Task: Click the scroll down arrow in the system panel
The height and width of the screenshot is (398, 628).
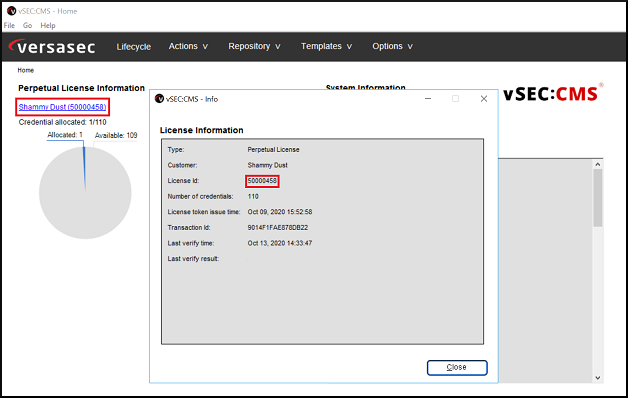Action: (x=598, y=378)
